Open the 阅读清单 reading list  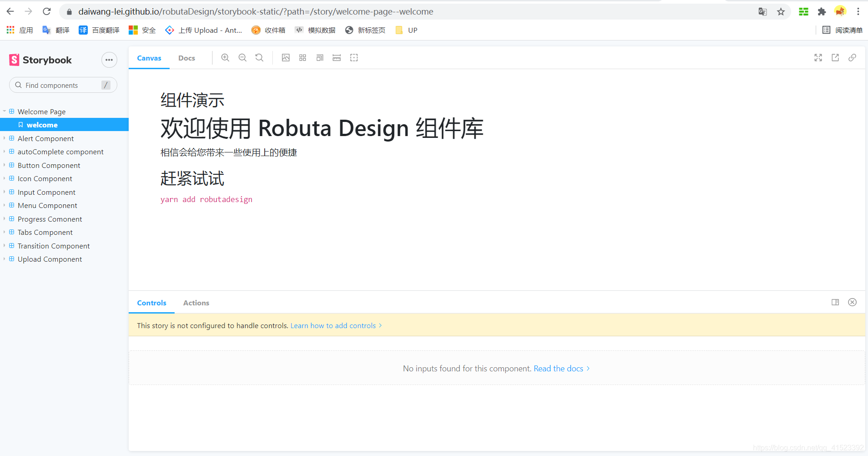[842, 30]
